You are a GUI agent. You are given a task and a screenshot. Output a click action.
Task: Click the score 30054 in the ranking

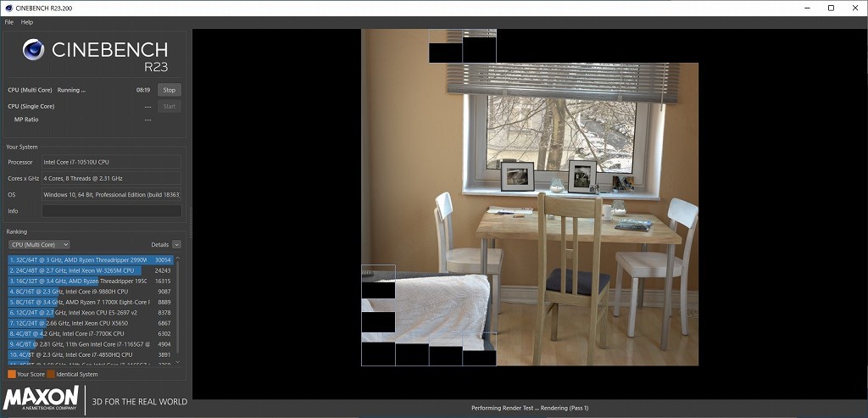[163, 259]
